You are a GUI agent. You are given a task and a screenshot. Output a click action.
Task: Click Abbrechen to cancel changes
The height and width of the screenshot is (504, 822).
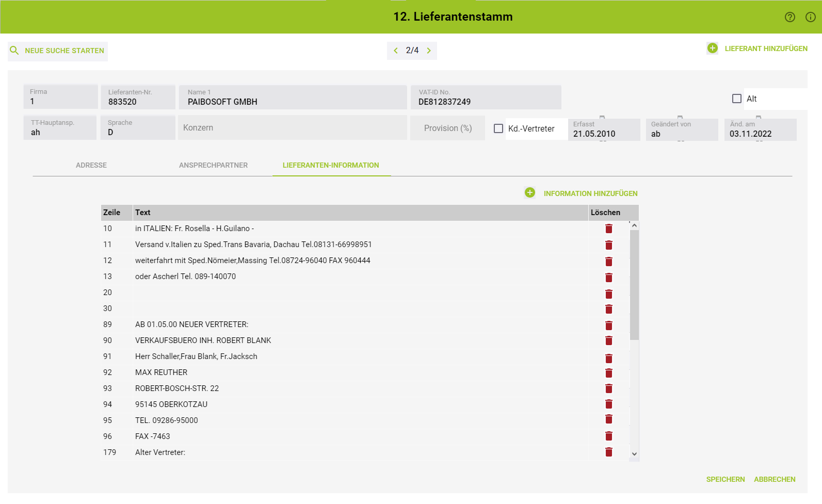click(x=774, y=479)
